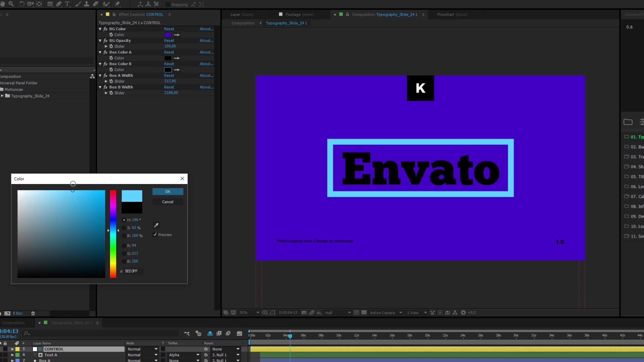Select the Rectangle shape tool

50,4
